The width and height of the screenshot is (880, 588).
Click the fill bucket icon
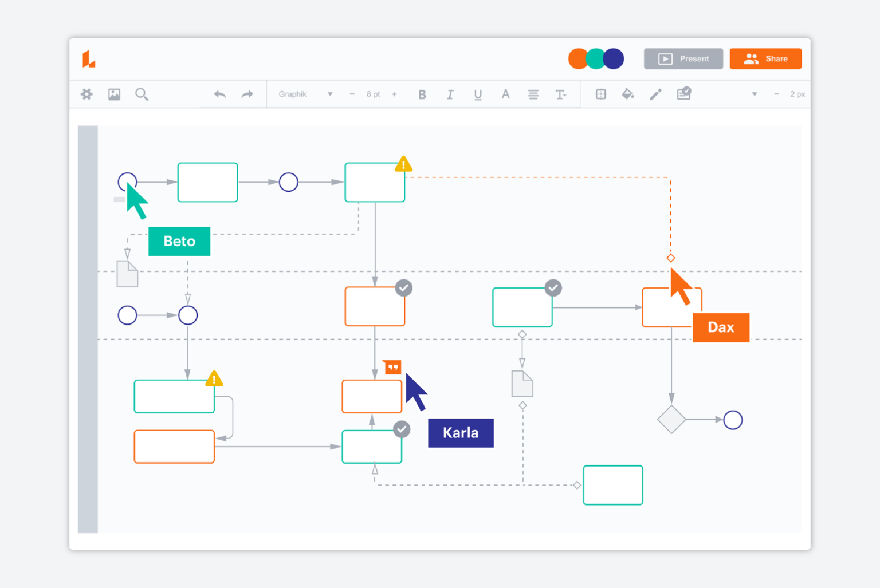click(x=628, y=94)
